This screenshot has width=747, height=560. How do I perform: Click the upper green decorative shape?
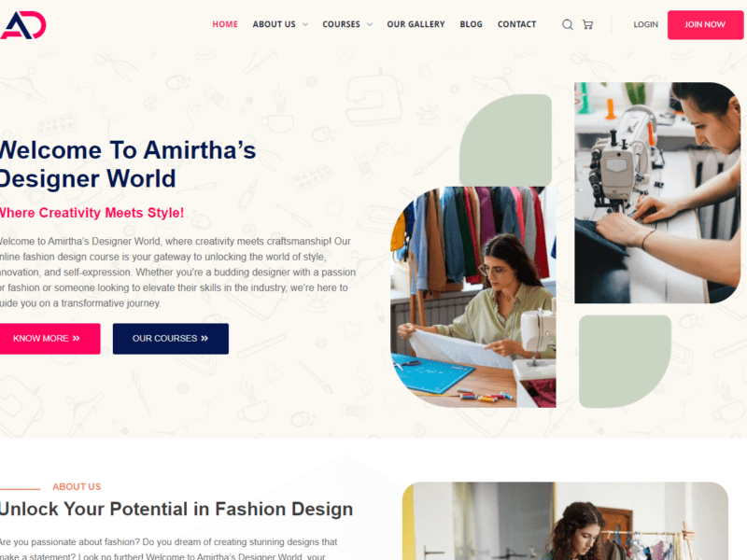tap(505, 140)
